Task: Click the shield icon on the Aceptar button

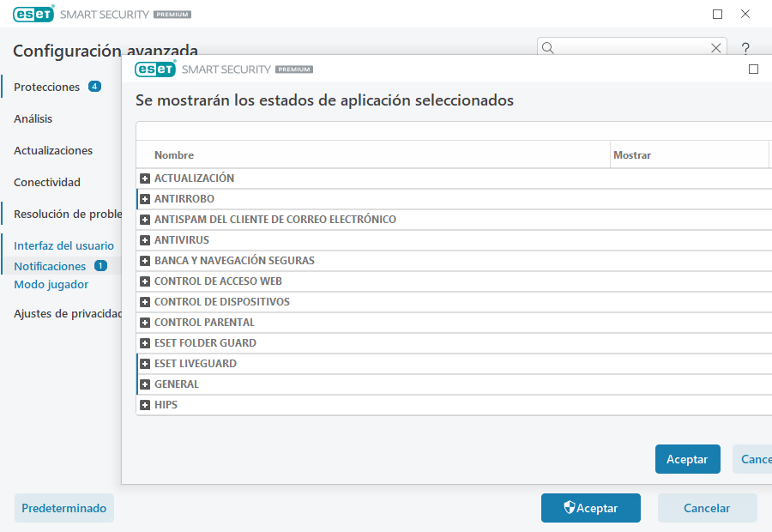Action: [x=568, y=508]
